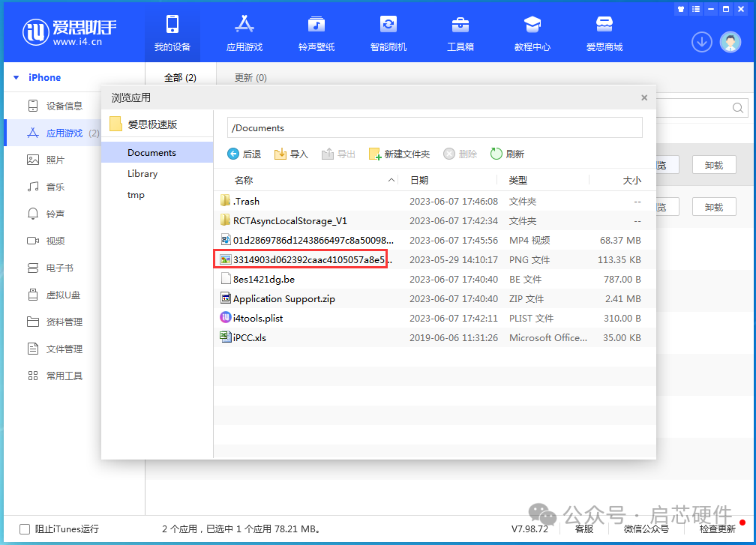Image resolution: width=756 pixels, height=545 pixels.
Task: Select the 8es1421dg.be file
Action: pos(434,279)
